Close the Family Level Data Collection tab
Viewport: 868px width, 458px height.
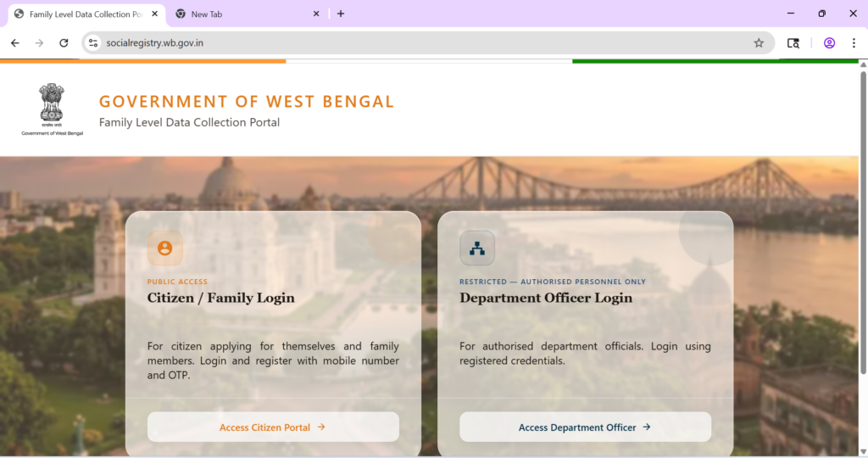coord(154,14)
